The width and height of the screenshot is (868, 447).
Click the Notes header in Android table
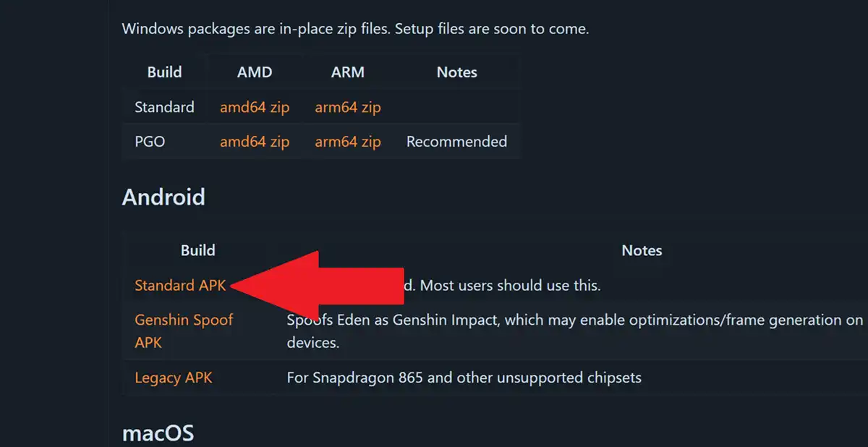642,250
